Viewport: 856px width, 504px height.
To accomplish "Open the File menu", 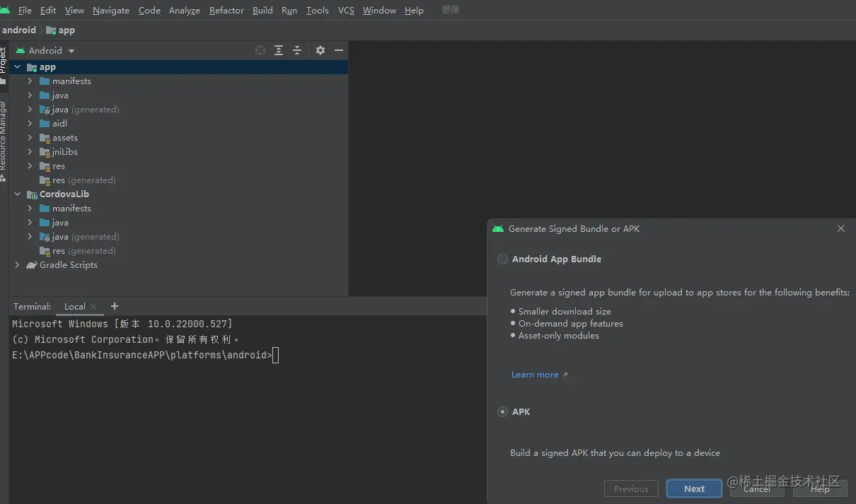I will coord(25,10).
